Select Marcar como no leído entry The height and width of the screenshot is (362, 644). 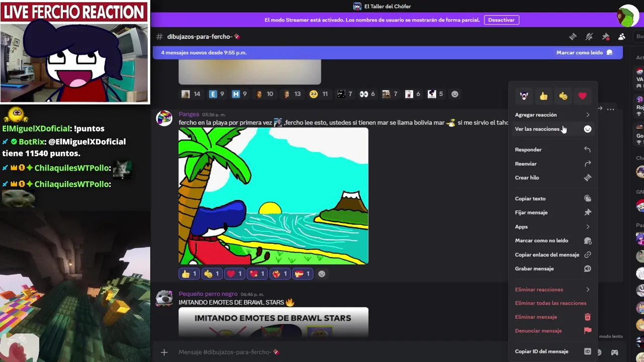click(552, 241)
